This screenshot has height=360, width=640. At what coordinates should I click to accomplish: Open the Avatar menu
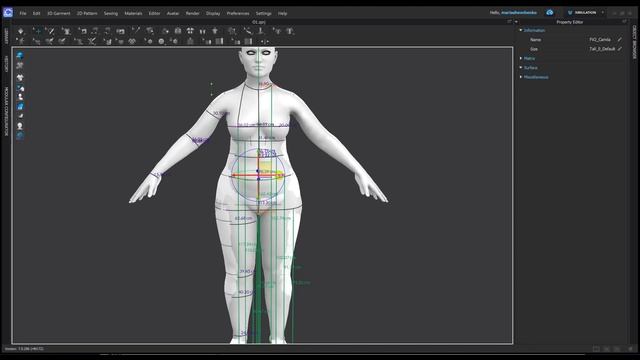tap(173, 13)
